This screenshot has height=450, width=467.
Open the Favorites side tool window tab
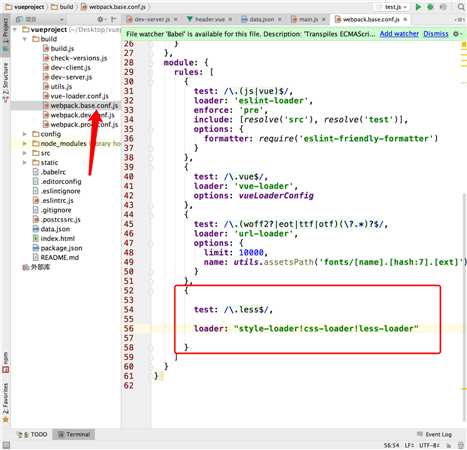[5, 403]
